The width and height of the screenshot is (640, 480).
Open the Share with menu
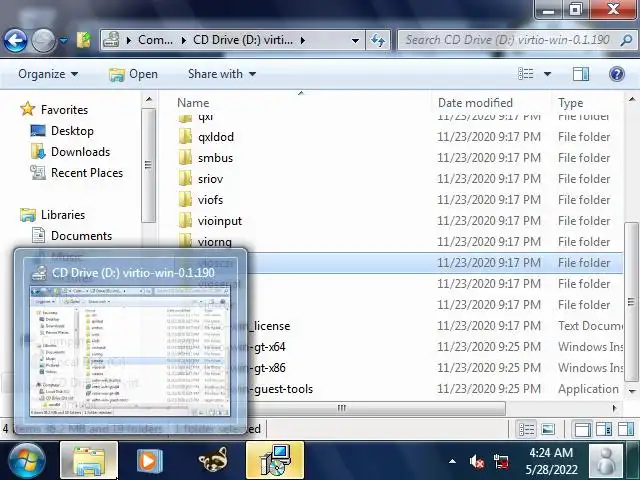(x=222, y=74)
